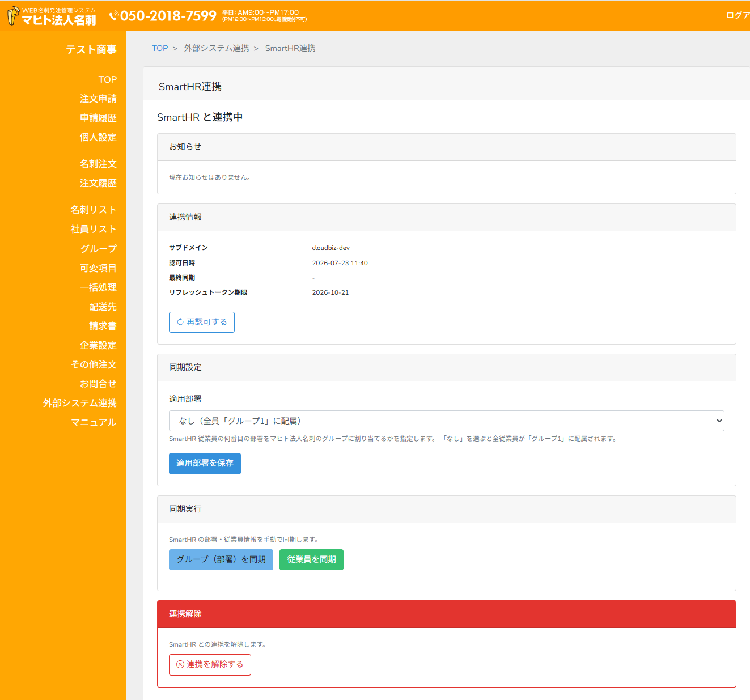The width and height of the screenshot is (750, 700).
Task: Click the 2026-10-21 token expiry value
Action: (330, 292)
